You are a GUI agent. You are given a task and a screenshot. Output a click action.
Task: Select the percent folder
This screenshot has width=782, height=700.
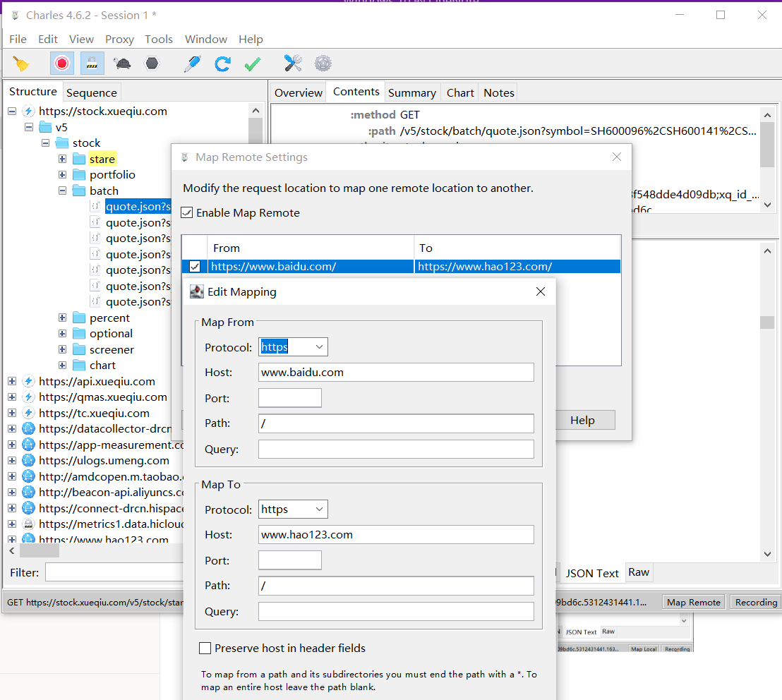tap(109, 318)
